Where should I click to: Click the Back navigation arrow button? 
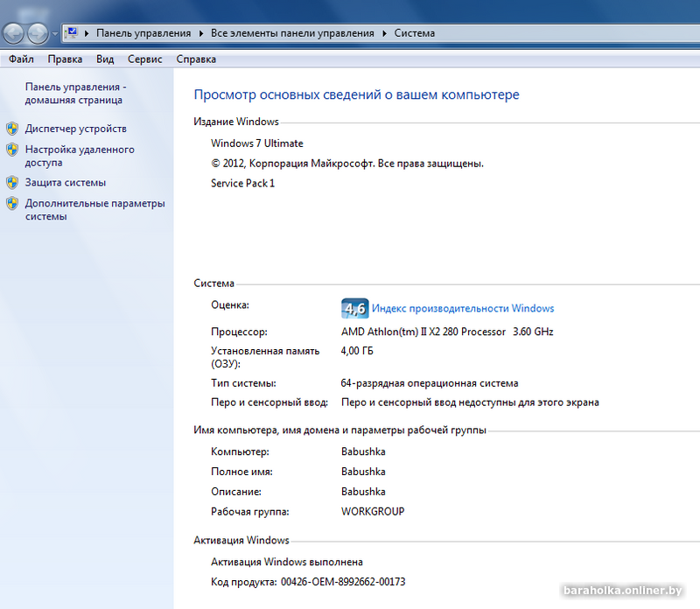13,33
